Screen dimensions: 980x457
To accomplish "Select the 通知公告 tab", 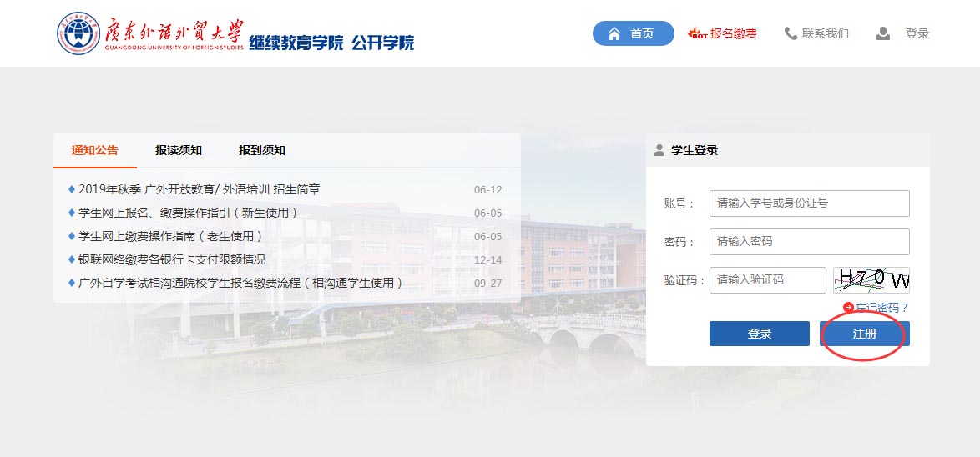I will [x=95, y=151].
